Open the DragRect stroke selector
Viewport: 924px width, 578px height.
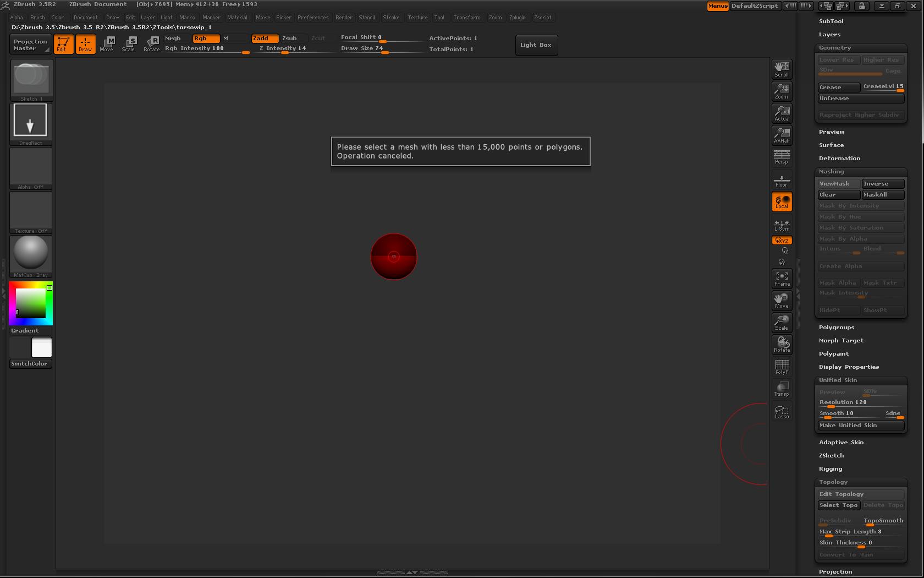(31, 124)
